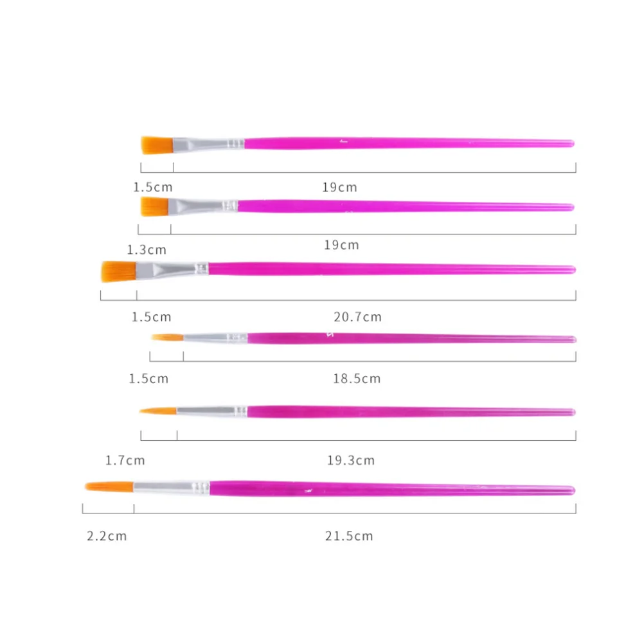
Task: Click the 1.7cm bristle measurement label
Action: click(x=125, y=460)
